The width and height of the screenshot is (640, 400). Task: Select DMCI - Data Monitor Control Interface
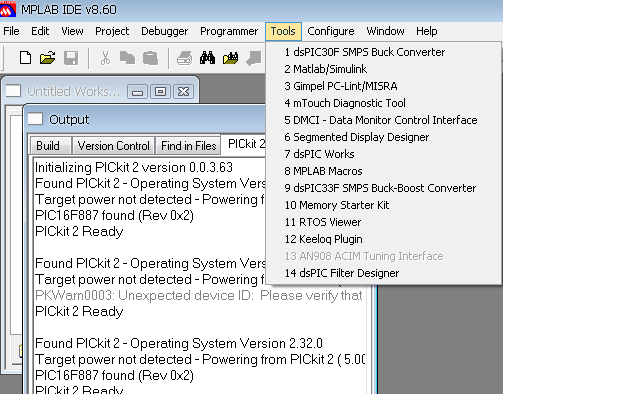383,120
